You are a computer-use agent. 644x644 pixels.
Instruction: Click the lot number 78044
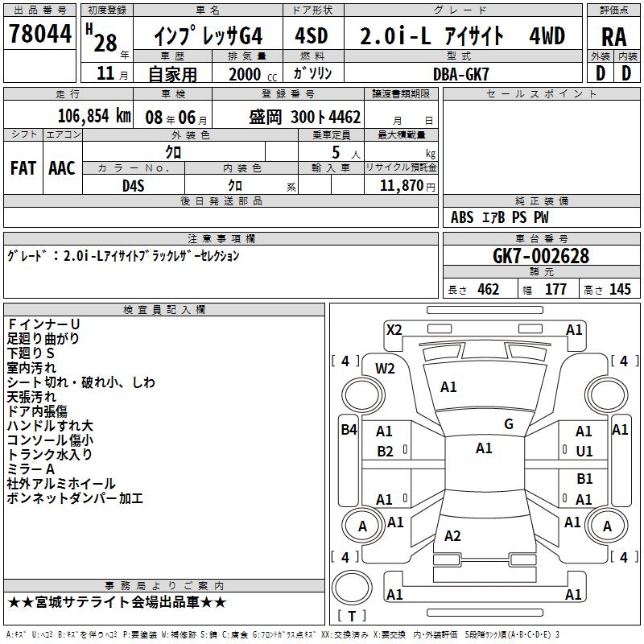39,34
